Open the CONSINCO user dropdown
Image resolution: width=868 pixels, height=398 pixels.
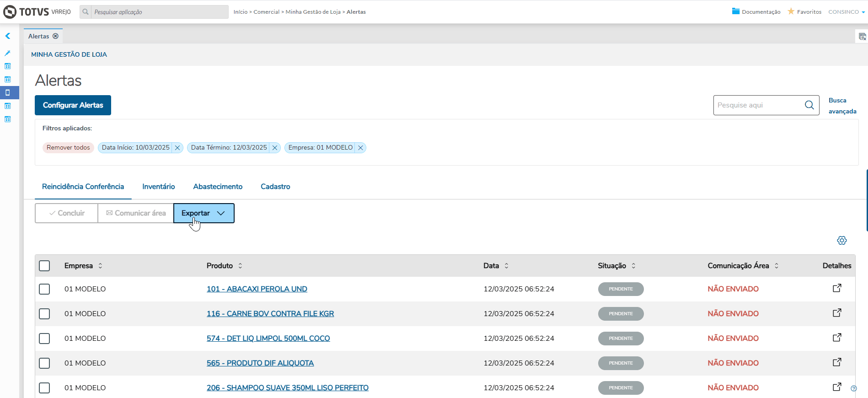point(847,12)
